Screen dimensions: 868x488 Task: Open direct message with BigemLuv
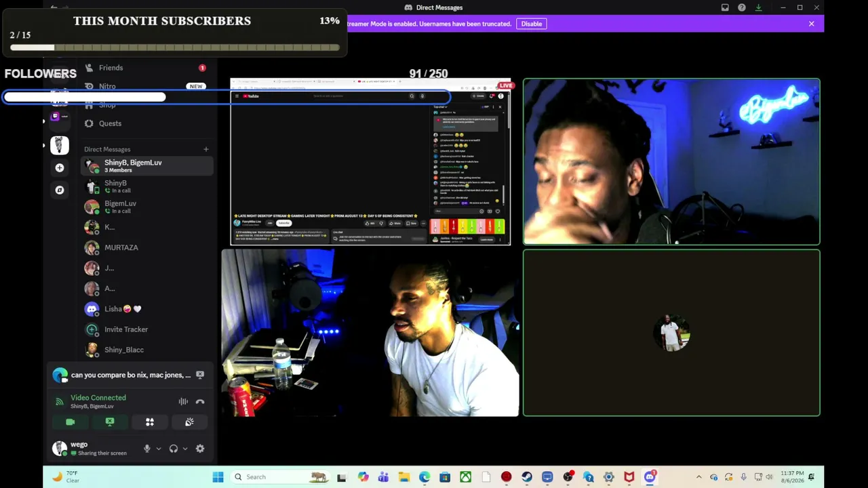pyautogui.click(x=147, y=207)
